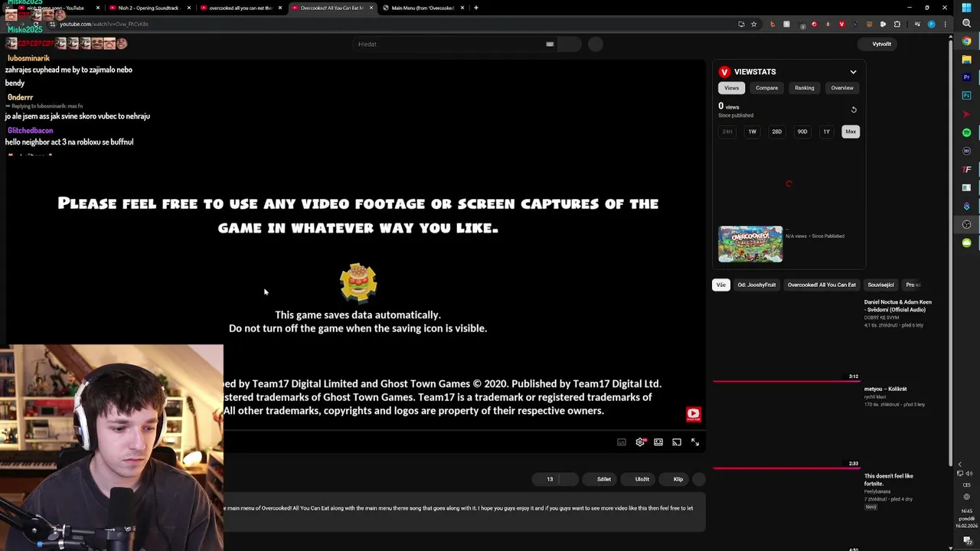The height and width of the screenshot is (551, 980).
Task: Open the 'metyou – Kolikrát' recommended video
Action: pos(886,389)
